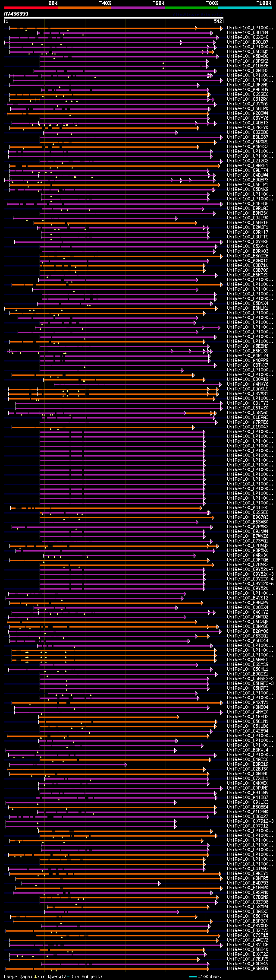This screenshot has width=276, height=980.
Task: Select hit label UniRef100_B3LQ87
Action: [248, 137]
